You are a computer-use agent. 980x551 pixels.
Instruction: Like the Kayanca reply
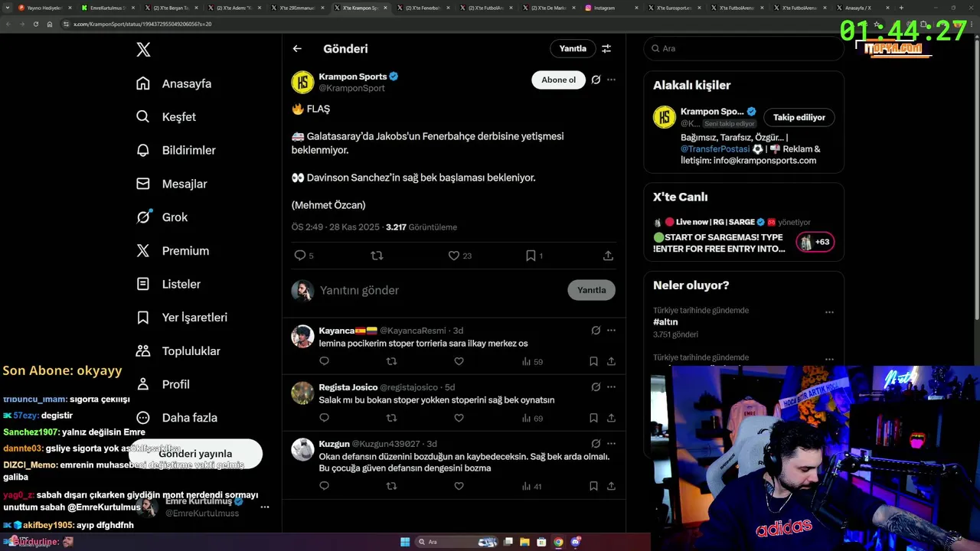click(459, 361)
